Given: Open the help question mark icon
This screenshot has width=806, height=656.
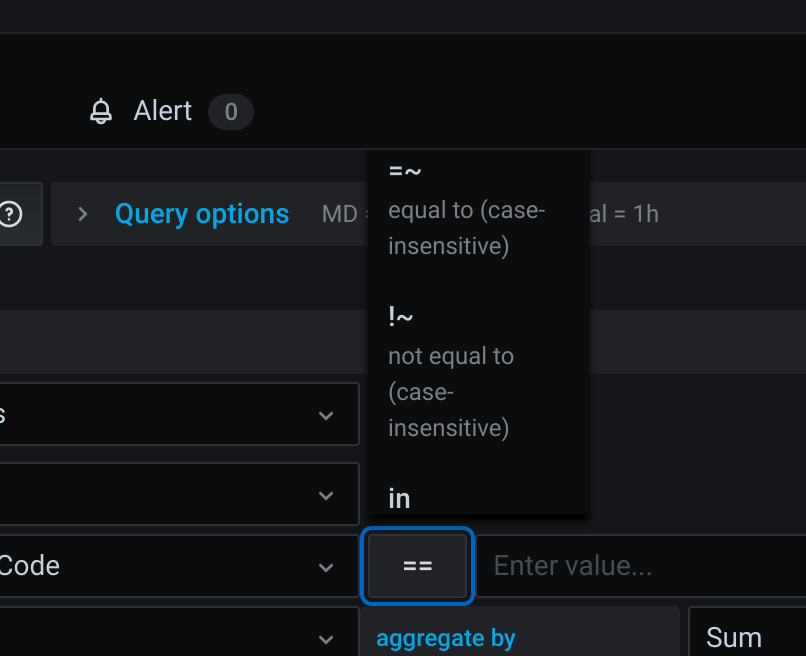Looking at the screenshot, I should tap(9, 213).
